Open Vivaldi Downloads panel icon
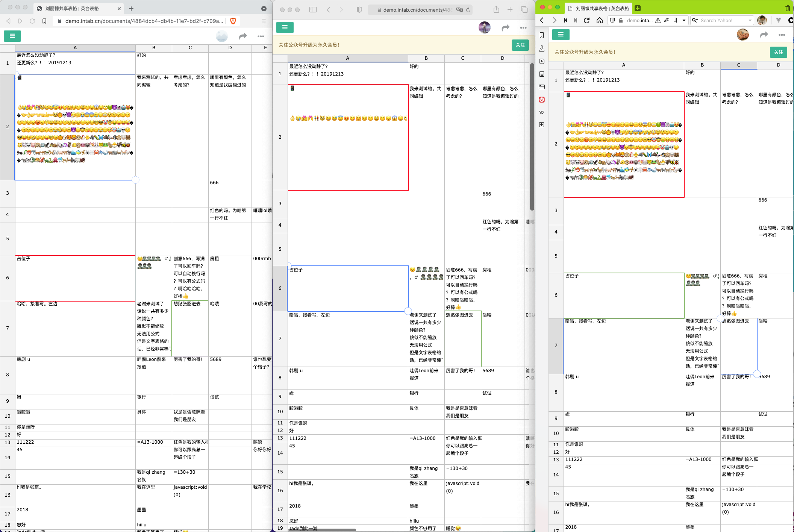The height and width of the screenshot is (532, 794). click(x=542, y=48)
